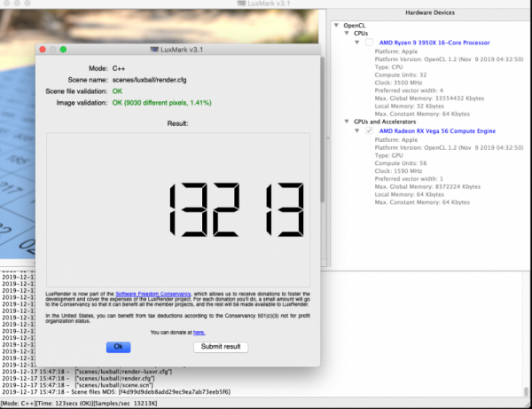Image resolution: width=532 pixels, height=409 pixels.
Task: Enable the AMD Ryzen 9 3950X checkbox
Action: coord(369,43)
